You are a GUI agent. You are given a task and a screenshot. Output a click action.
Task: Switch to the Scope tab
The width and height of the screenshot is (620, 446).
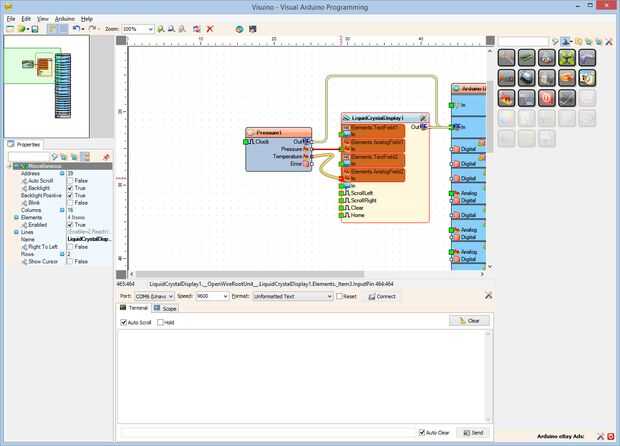(165, 308)
